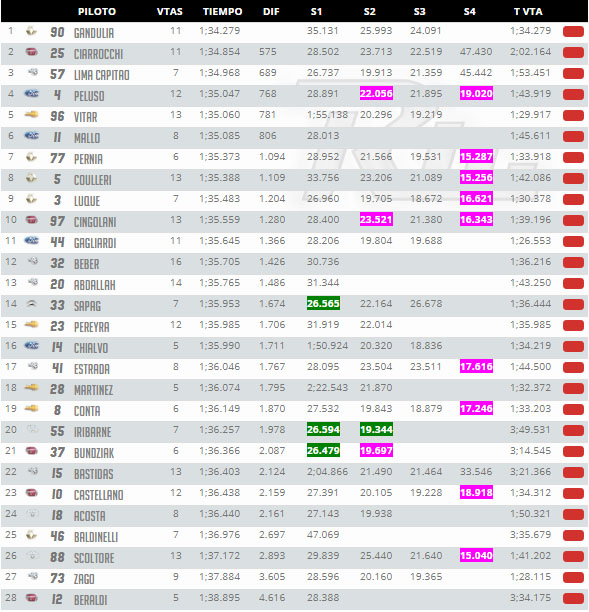Select driver name GANDULIA
The image size is (589, 612).
click(x=94, y=33)
